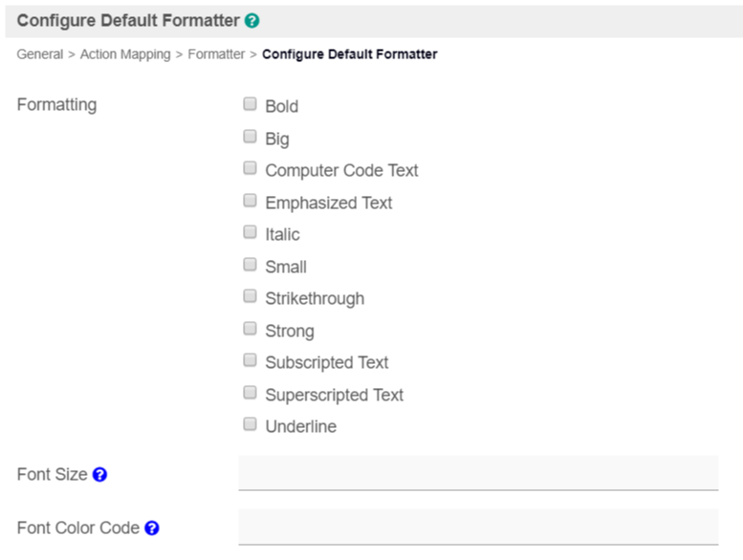Enable the Strong checkbox
This screenshot has height=560, width=743.
click(x=250, y=329)
